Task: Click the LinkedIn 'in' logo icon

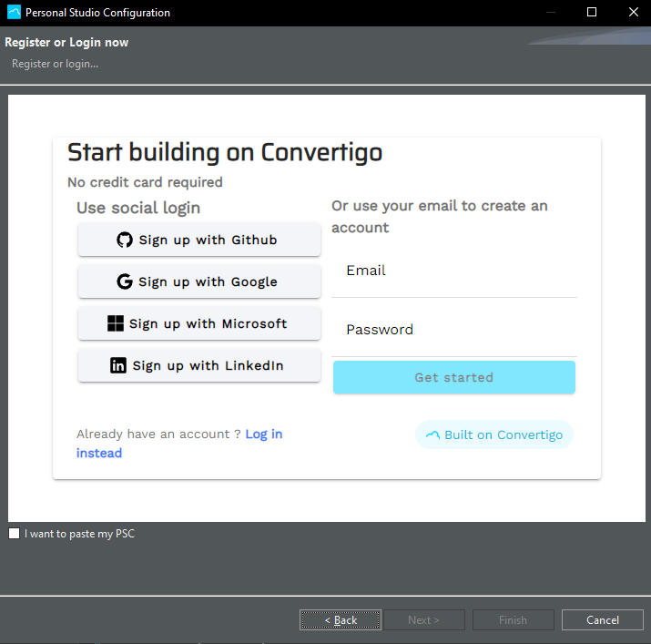Action: click(x=118, y=366)
